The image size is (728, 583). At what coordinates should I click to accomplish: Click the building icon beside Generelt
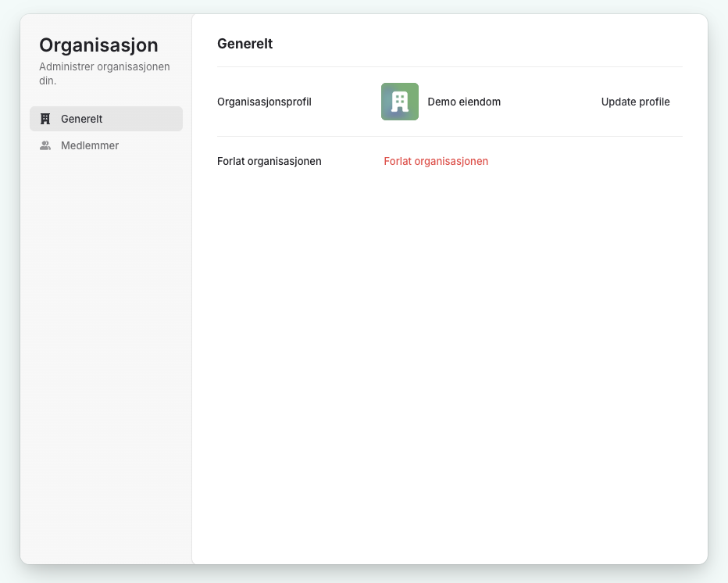click(x=45, y=119)
